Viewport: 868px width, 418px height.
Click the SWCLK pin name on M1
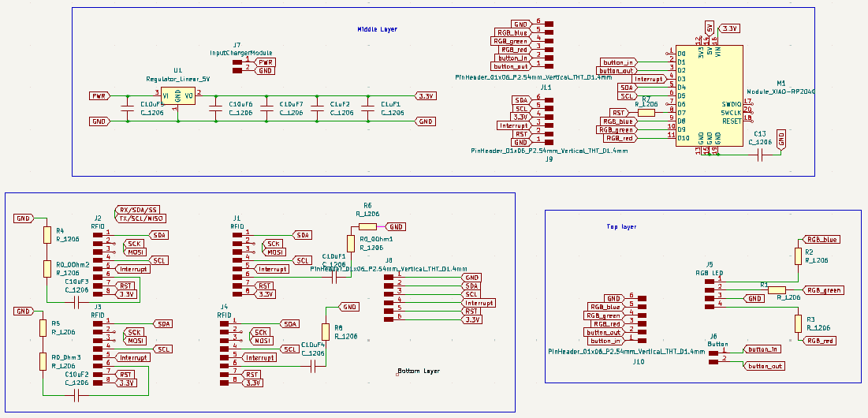(x=732, y=113)
